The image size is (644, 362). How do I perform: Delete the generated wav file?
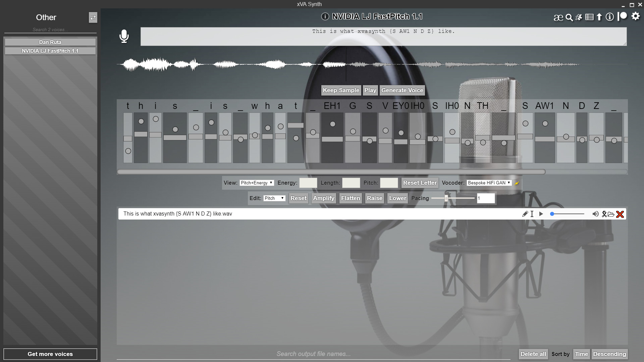coord(621,214)
